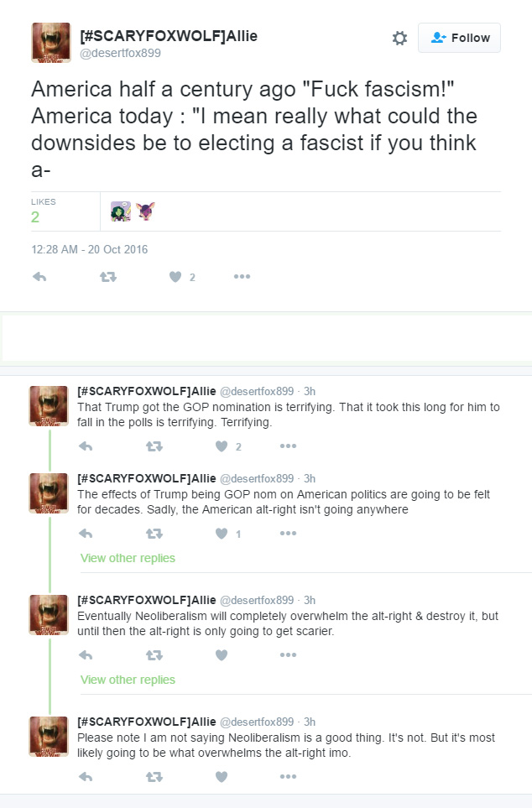Like the 'Please note' Neoliberalism tweet
The width and height of the screenshot is (532, 808).
pos(222,777)
